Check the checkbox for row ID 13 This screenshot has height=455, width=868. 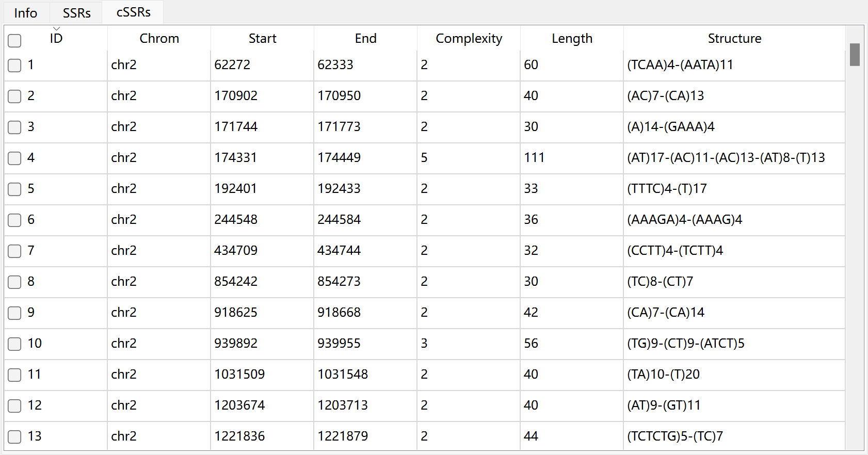[14, 436]
